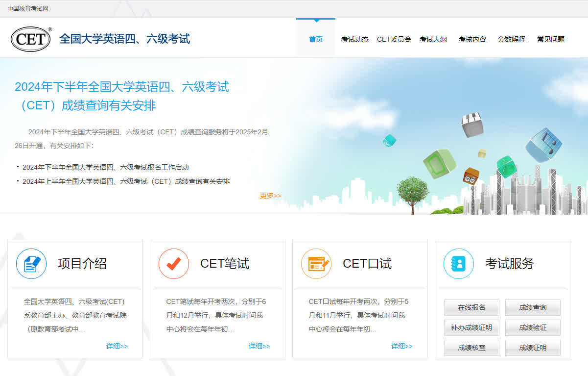Image resolution: width=588 pixels, height=376 pixels.
Task: Click the 成绩查询 button
Action: coord(533,307)
